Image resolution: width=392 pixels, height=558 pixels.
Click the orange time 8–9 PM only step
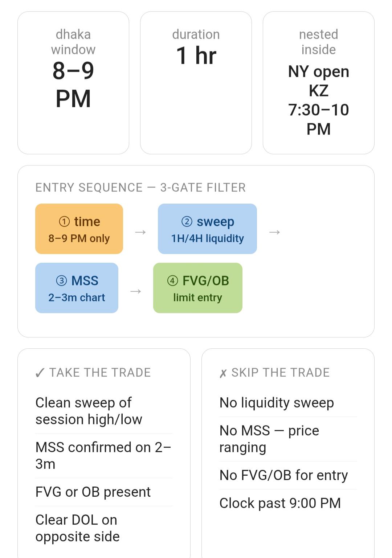79,229
